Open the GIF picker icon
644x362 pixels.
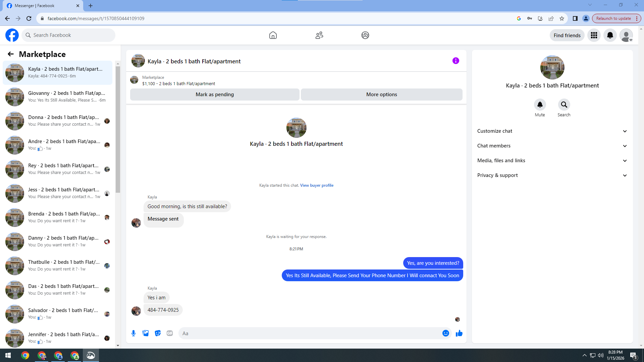(170, 333)
